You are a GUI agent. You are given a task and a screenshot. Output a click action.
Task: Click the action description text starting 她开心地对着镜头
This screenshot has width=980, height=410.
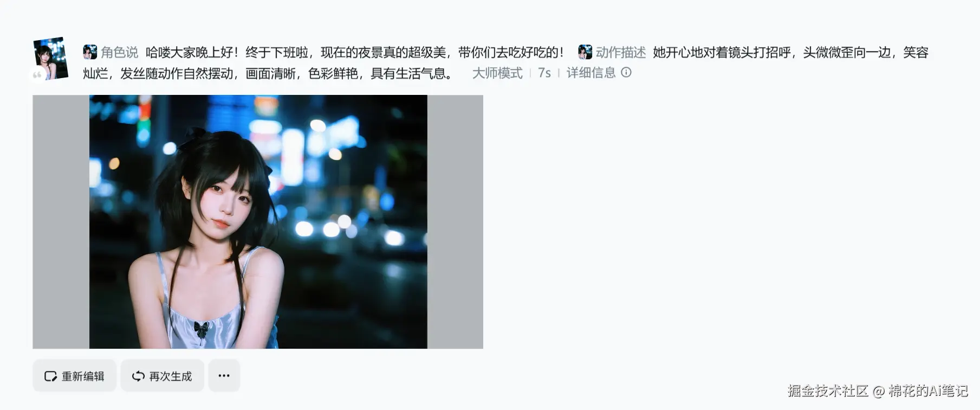pyautogui.click(x=507, y=62)
